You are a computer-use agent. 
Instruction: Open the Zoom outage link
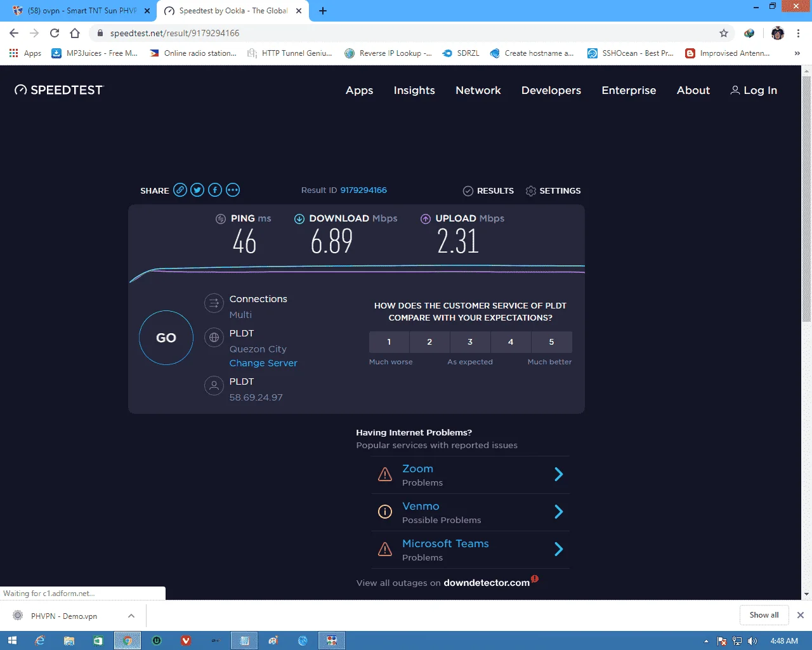tap(417, 468)
